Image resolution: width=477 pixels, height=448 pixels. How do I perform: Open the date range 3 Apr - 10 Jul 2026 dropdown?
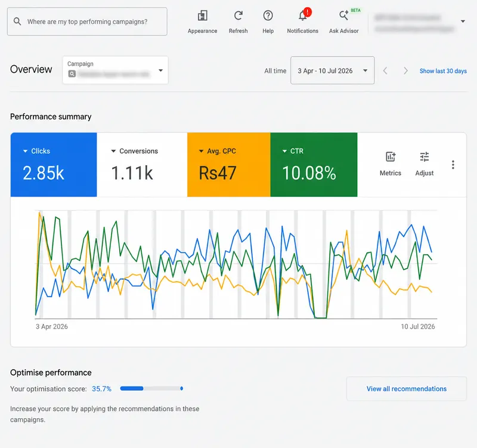[x=332, y=70]
